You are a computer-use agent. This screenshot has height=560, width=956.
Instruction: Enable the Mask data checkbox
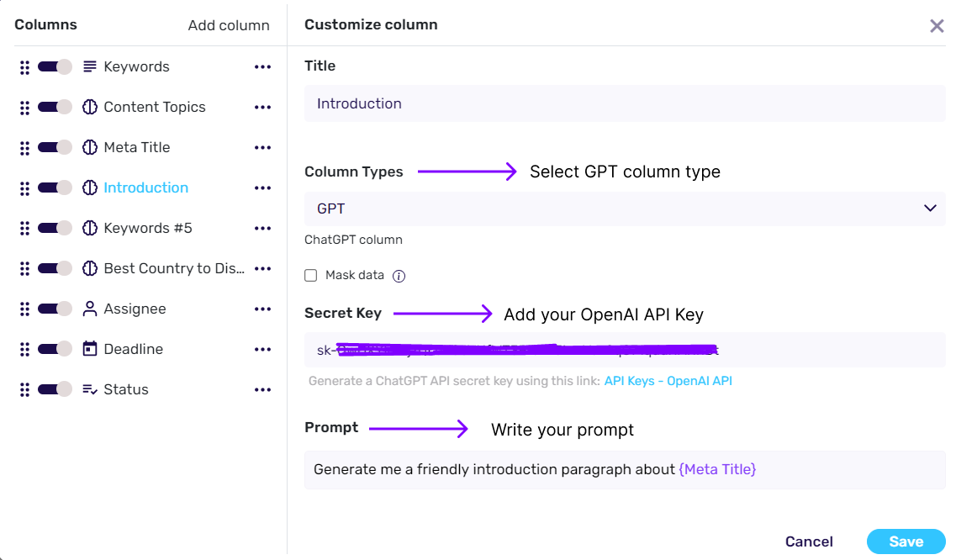310,275
